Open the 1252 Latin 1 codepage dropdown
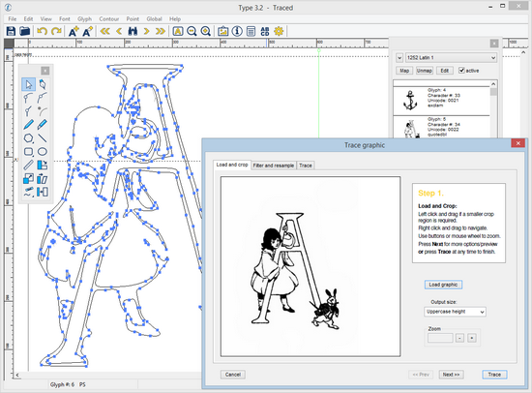This screenshot has width=532, height=393. [452, 58]
